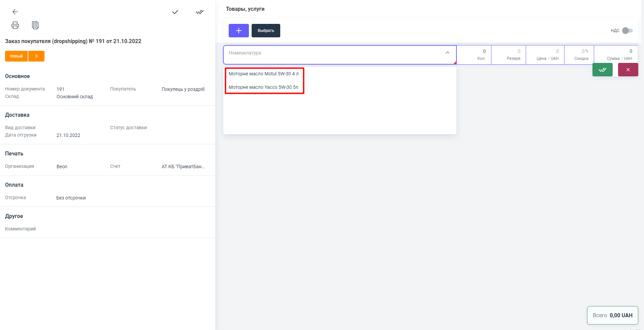Select Моторне масло Yacco 5W-30 5л
644x330 pixels.
[263, 87]
